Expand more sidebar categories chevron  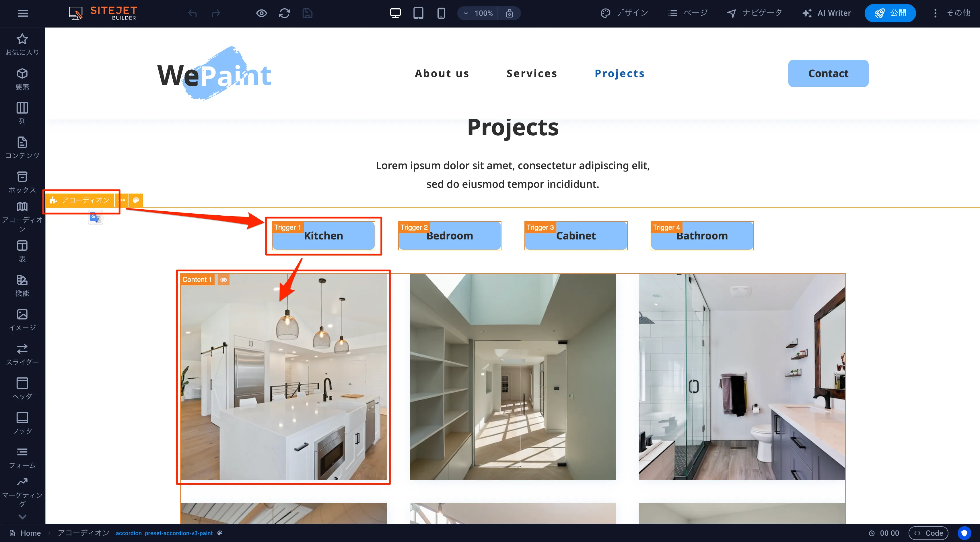click(x=22, y=516)
